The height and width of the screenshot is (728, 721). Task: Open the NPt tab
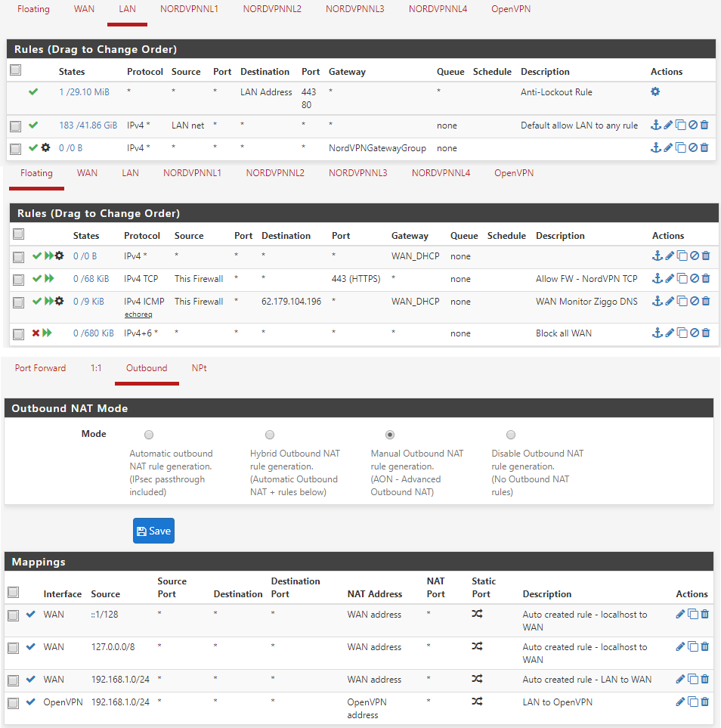pyautogui.click(x=199, y=368)
